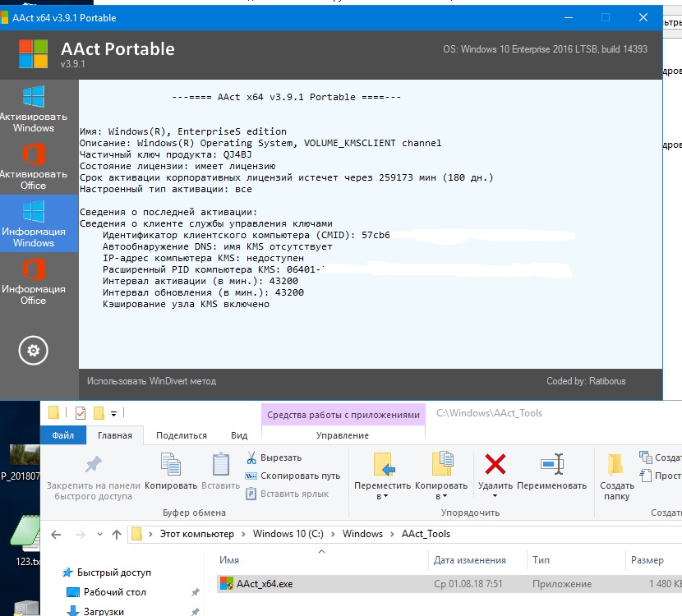682x616 pixels.
Task: Toggle Использовать WinDivert метод option
Action: (x=151, y=381)
